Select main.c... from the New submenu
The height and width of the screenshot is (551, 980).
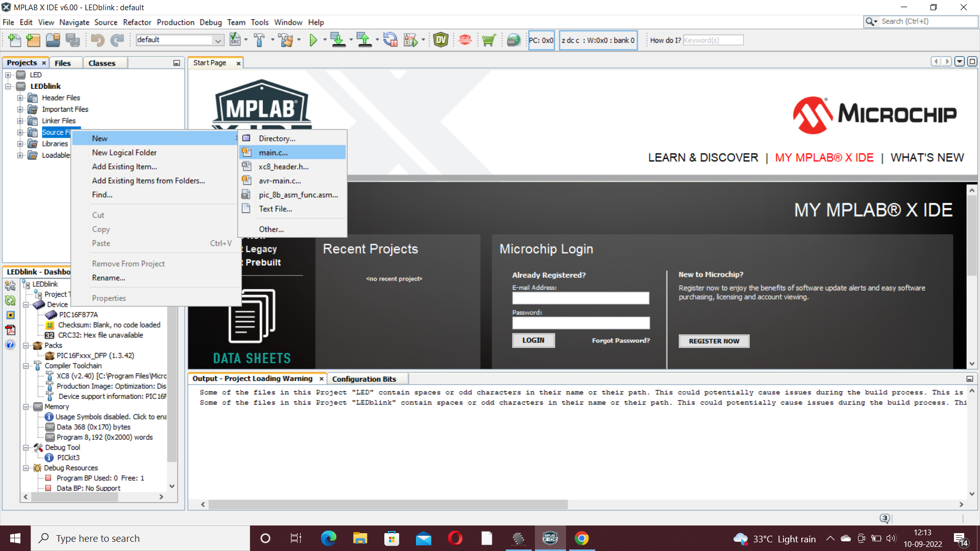point(273,153)
